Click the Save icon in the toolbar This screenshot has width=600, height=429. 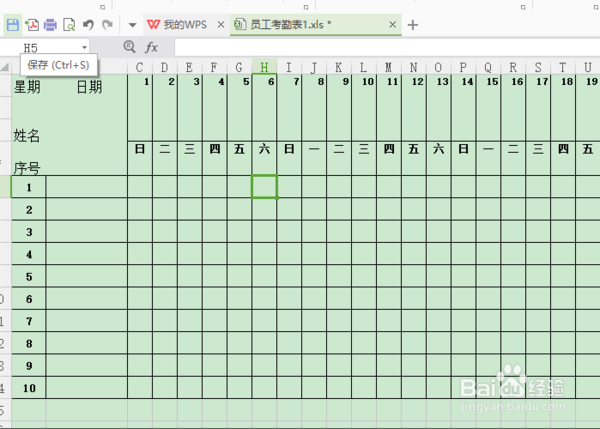(x=13, y=25)
